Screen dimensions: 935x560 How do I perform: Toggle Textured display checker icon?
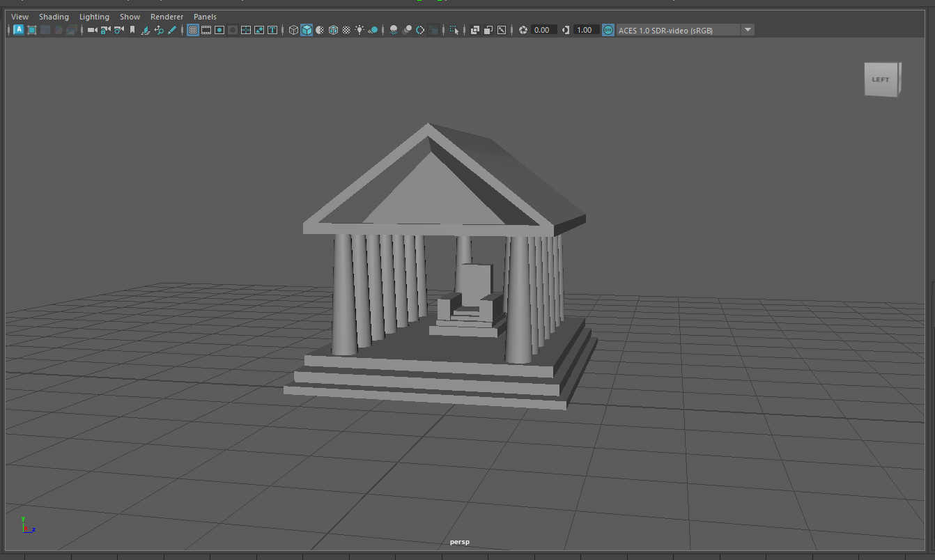(346, 30)
